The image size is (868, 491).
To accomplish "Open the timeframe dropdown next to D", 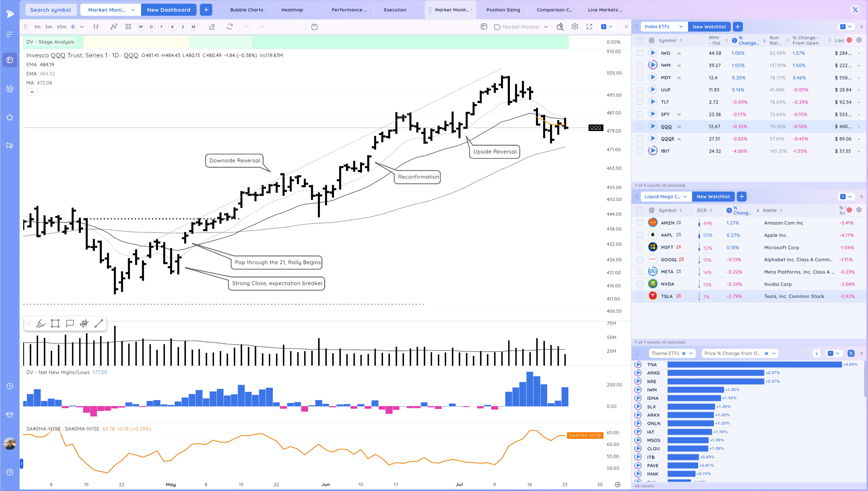I will [x=82, y=27].
